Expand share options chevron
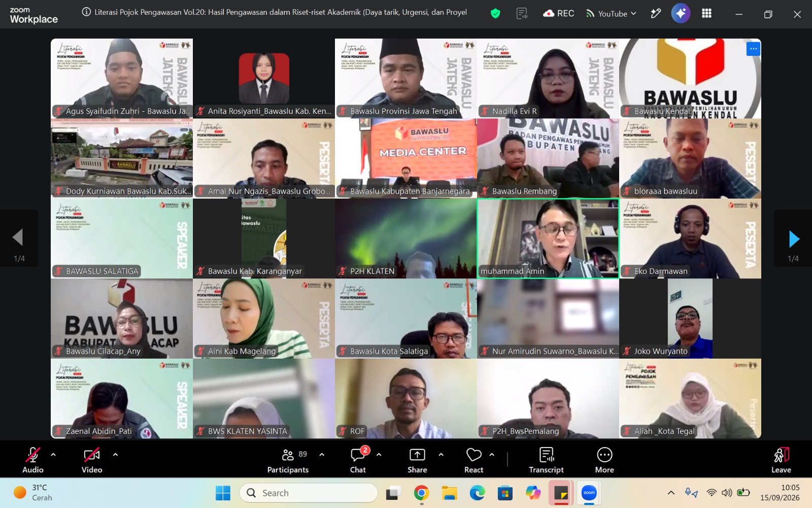Screen dimensions: 812x508 tap(441, 455)
